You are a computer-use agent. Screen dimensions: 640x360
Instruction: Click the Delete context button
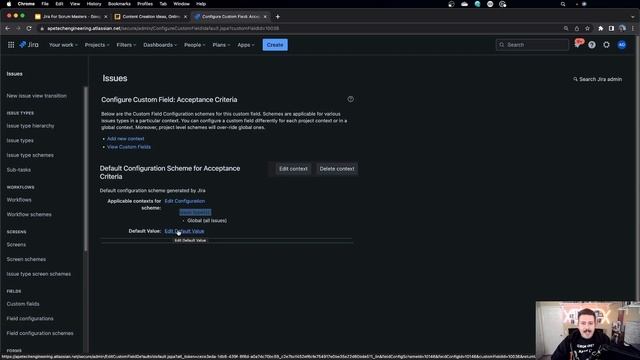[x=337, y=169]
